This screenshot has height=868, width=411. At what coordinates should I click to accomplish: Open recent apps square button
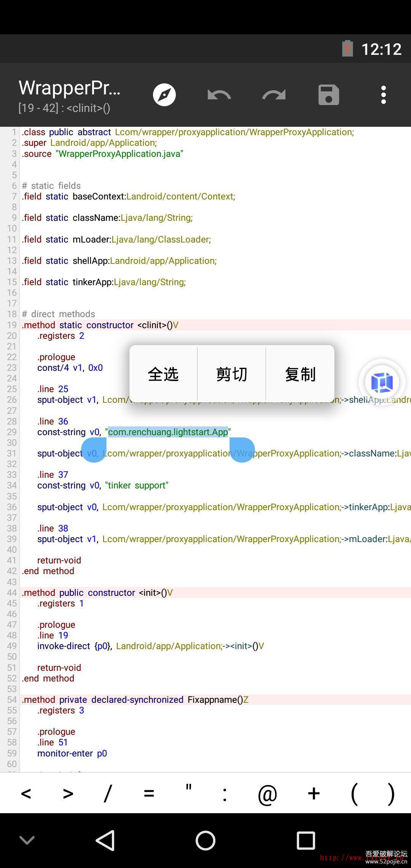click(306, 840)
